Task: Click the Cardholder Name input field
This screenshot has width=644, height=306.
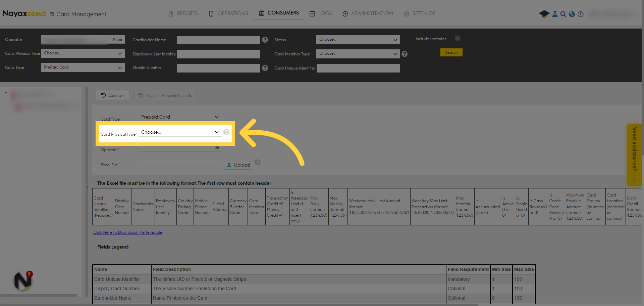Action: 219,40
